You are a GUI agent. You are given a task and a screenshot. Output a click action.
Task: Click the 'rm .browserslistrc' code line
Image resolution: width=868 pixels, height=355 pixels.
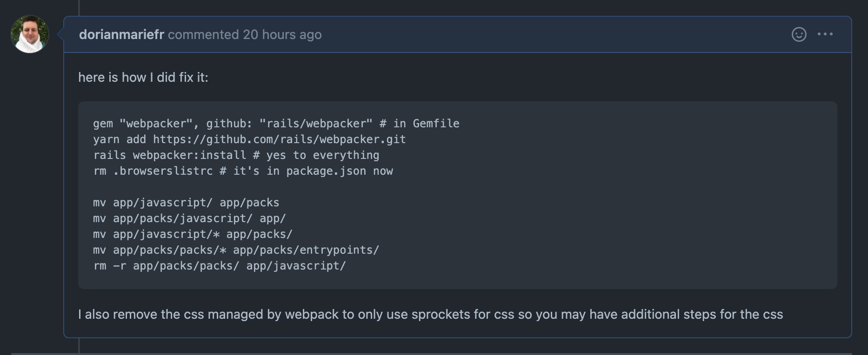coord(243,171)
